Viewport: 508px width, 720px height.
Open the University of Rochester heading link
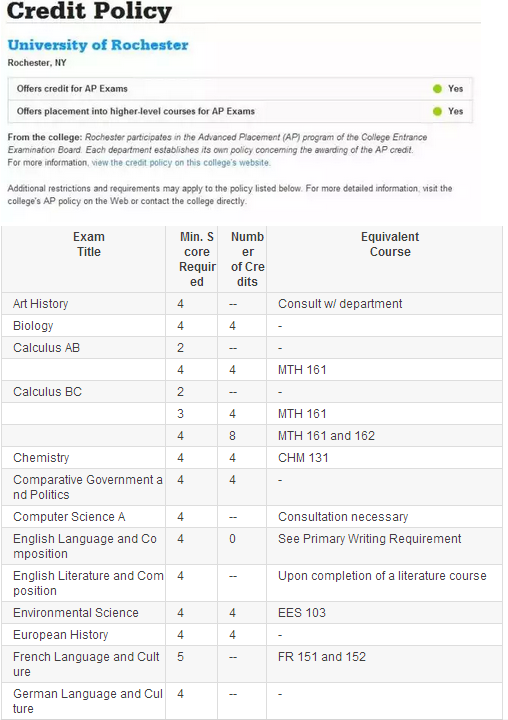98,45
